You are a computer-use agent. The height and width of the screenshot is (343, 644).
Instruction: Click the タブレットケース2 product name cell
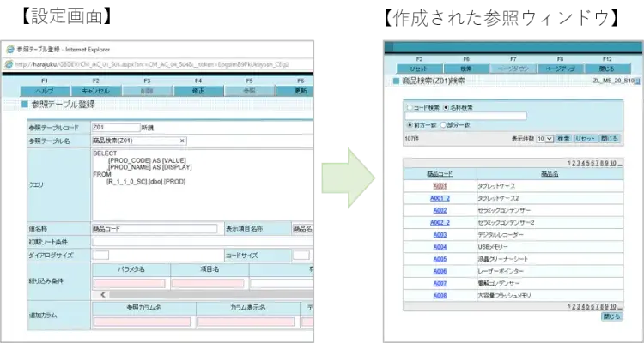coord(550,198)
